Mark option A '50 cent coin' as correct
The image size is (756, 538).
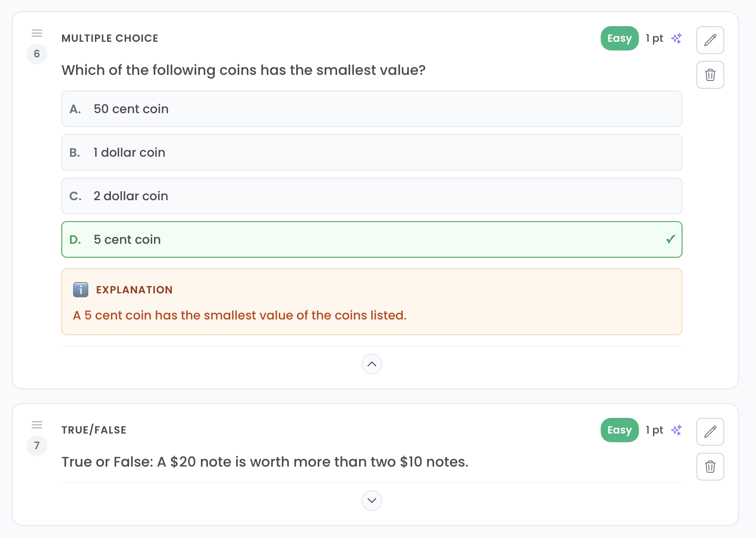click(371, 109)
